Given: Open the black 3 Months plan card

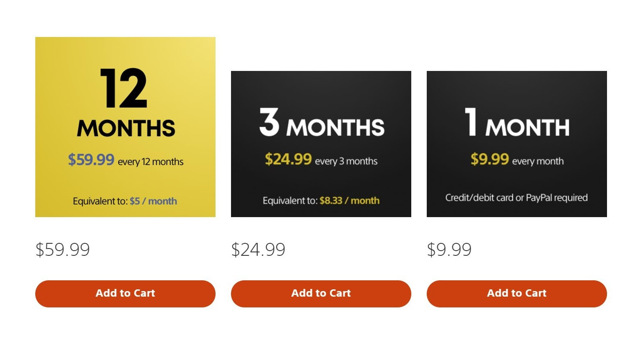Looking at the screenshot, I should (321, 144).
